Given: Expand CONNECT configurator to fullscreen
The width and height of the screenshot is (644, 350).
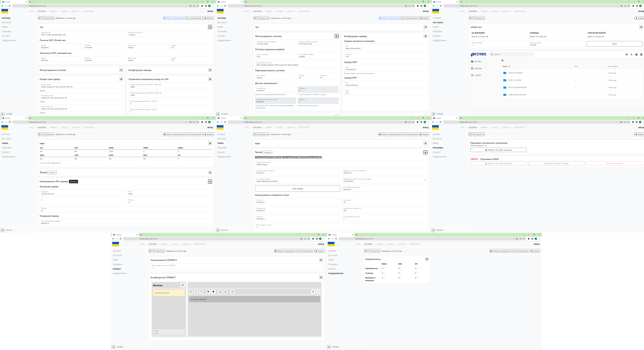Looking at the screenshot, I should (318, 292).
